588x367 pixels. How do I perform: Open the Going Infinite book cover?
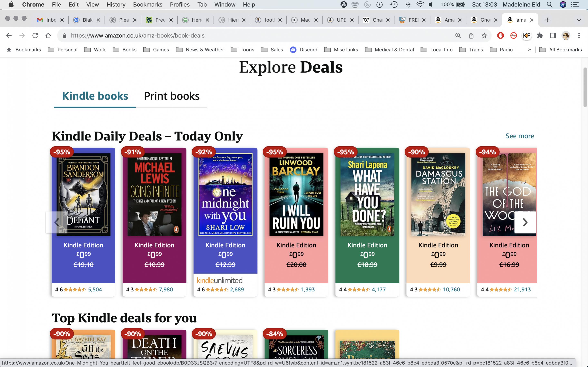154,194
